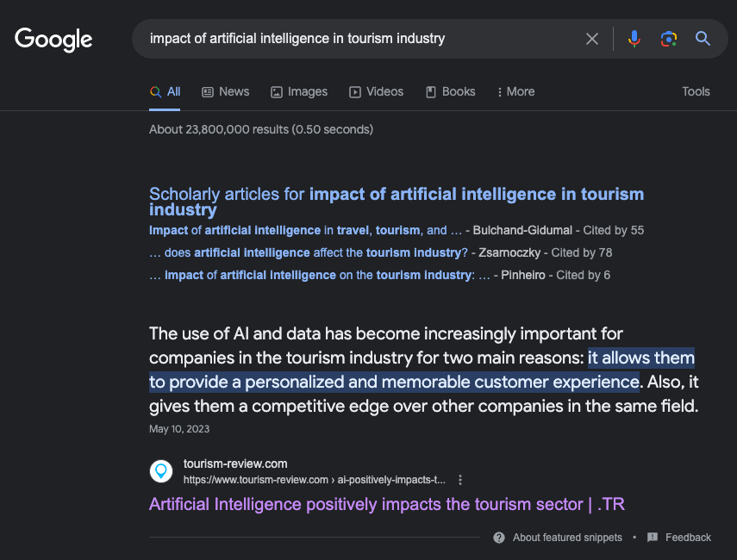This screenshot has height=560, width=737.
Task: Open Zsarnoczky scholarly article link
Action: [x=309, y=252]
